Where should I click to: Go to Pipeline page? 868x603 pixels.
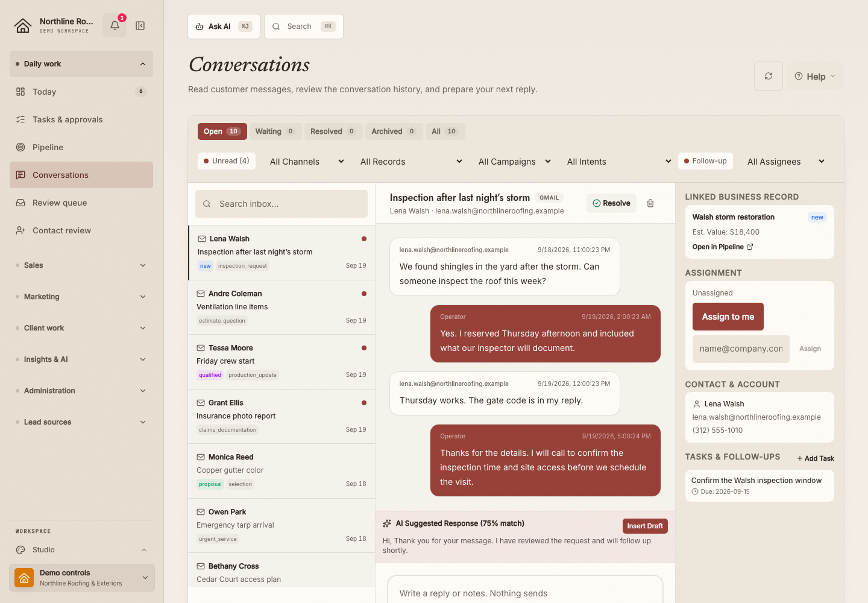tap(81, 147)
